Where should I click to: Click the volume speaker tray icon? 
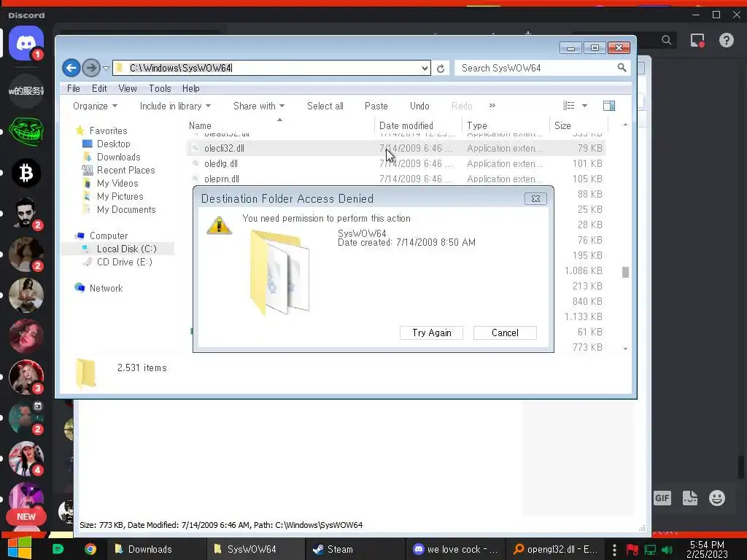pyautogui.click(x=667, y=550)
